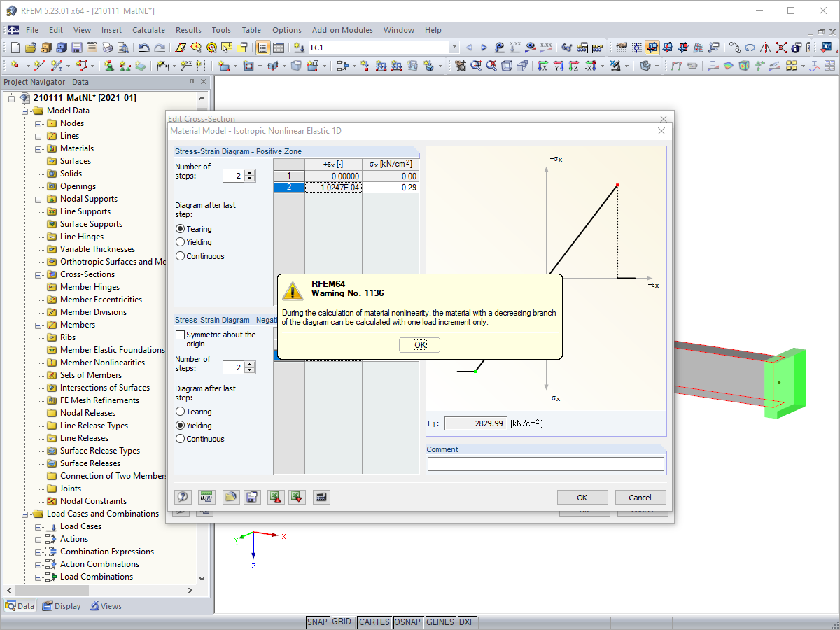The width and height of the screenshot is (840, 630).
Task: Expand the Nodes tree item
Action: coord(38,123)
